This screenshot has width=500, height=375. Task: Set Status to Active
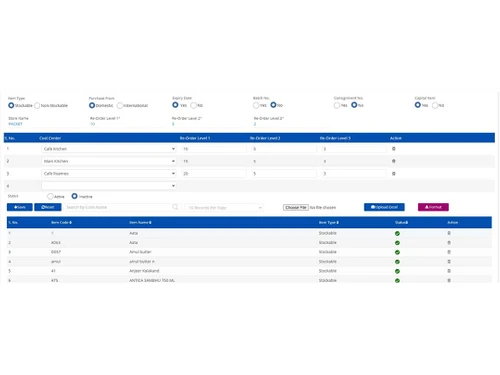[50, 196]
